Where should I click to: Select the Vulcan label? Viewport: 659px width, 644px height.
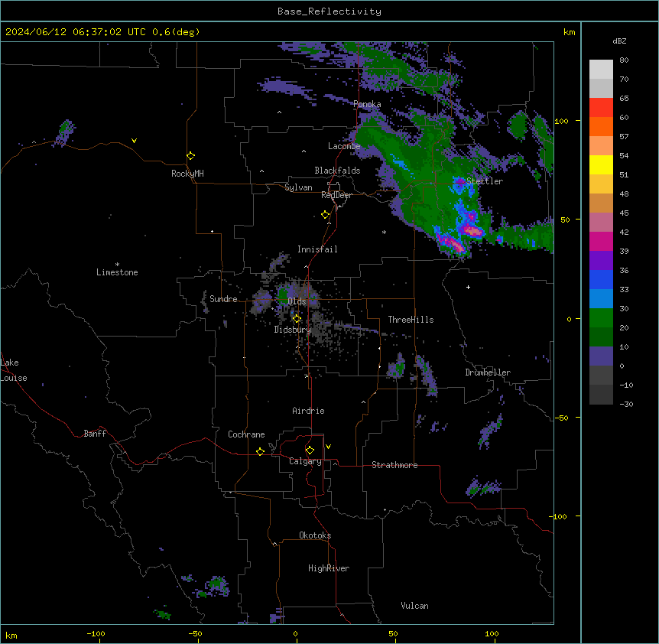(x=414, y=606)
